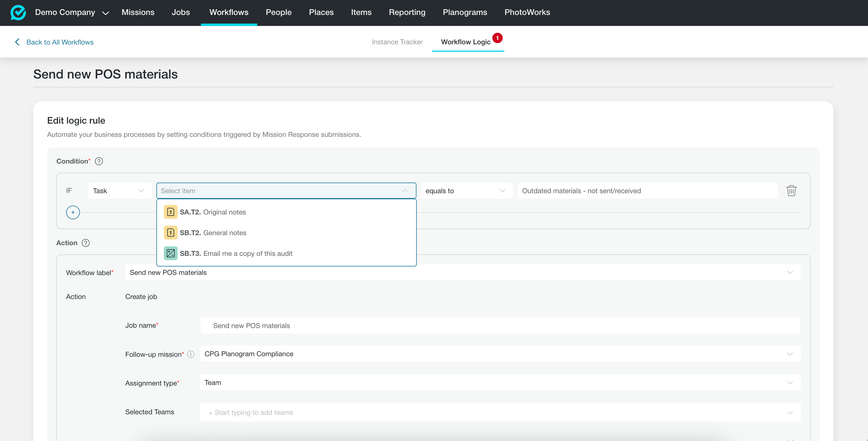Select SB.T3. Email me a copy option
868x441 pixels.
(x=287, y=253)
